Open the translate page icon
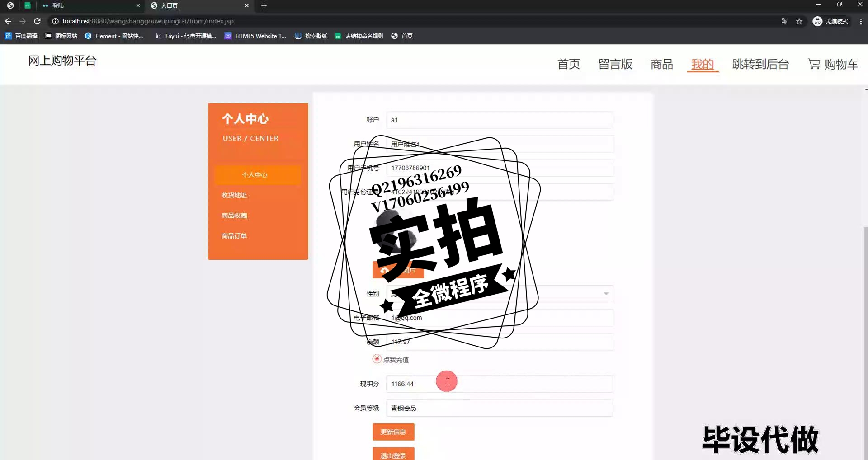868x460 pixels. 785,21
